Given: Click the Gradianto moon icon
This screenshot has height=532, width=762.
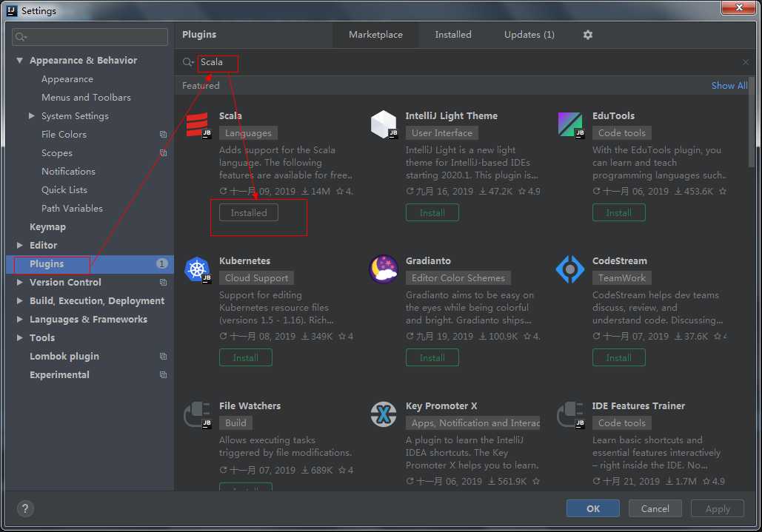Looking at the screenshot, I should pyautogui.click(x=384, y=269).
